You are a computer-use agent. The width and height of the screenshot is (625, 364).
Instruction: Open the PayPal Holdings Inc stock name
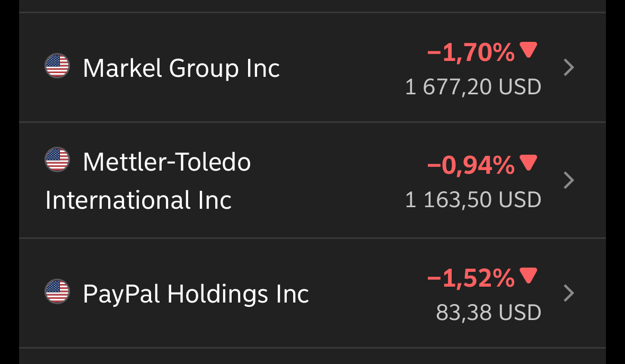tap(196, 294)
